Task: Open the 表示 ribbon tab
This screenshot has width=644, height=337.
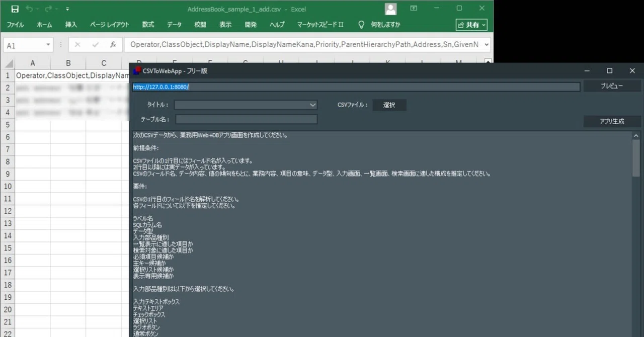Action: (225, 25)
